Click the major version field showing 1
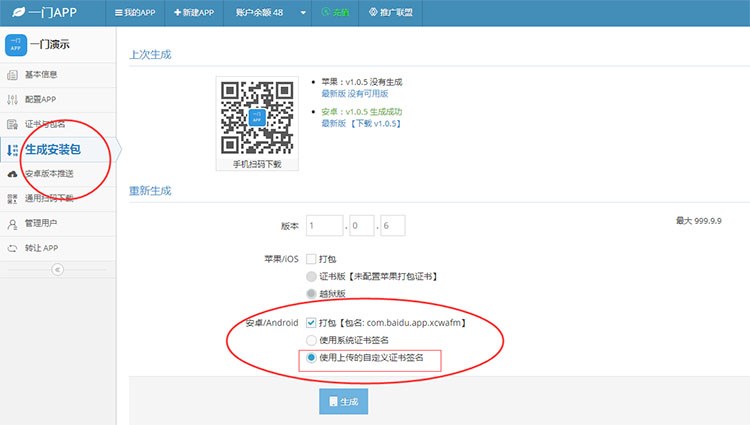 click(324, 225)
